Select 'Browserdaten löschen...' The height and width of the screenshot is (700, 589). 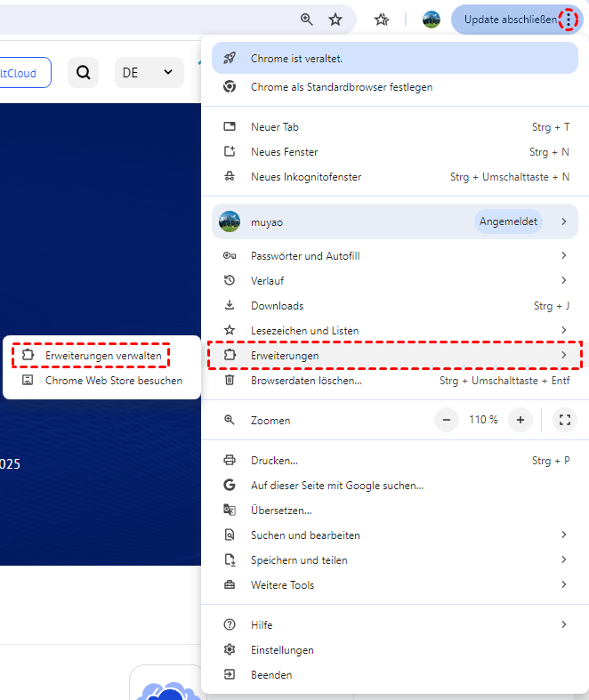[x=395, y=381]
